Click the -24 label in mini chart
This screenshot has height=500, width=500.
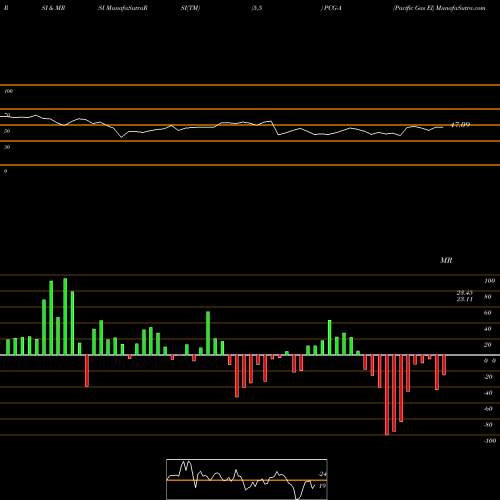322,474
